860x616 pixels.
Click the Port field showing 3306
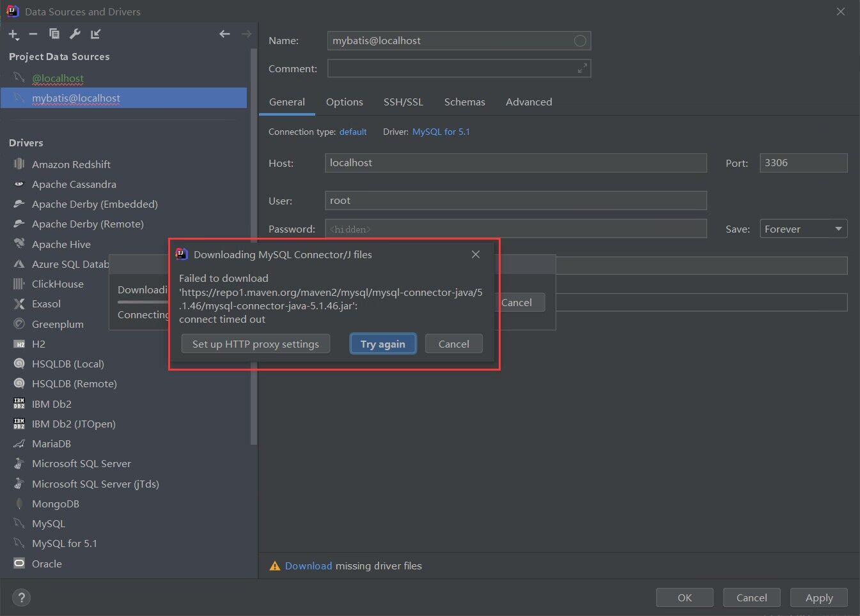[803, 163]
